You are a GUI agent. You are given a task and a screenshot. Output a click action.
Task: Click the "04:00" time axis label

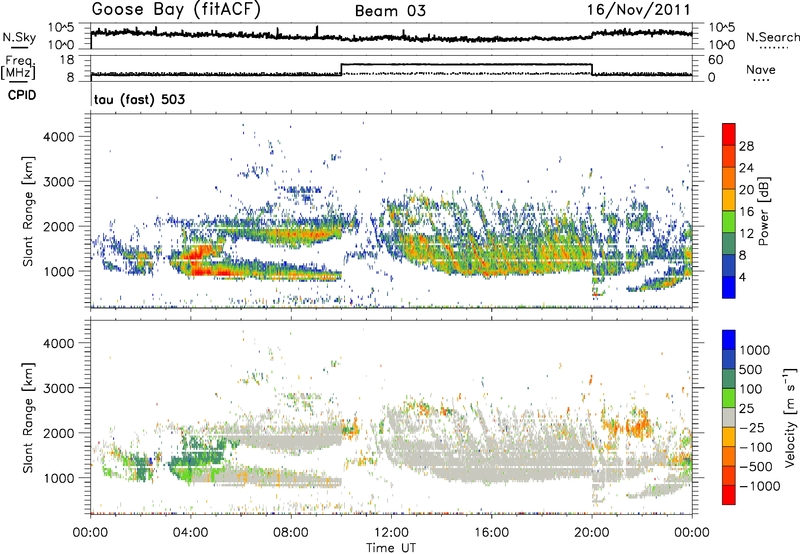tap(190, 533)
